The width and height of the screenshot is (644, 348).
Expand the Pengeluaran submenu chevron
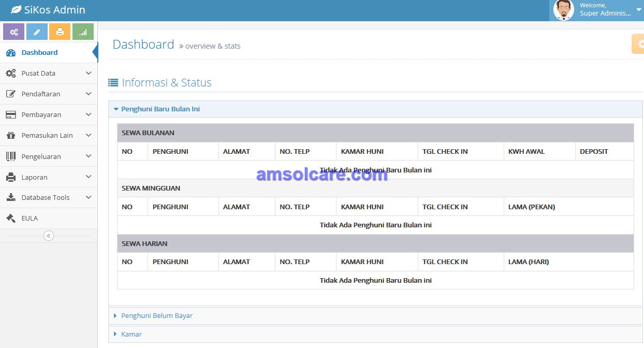coord(89,156)
